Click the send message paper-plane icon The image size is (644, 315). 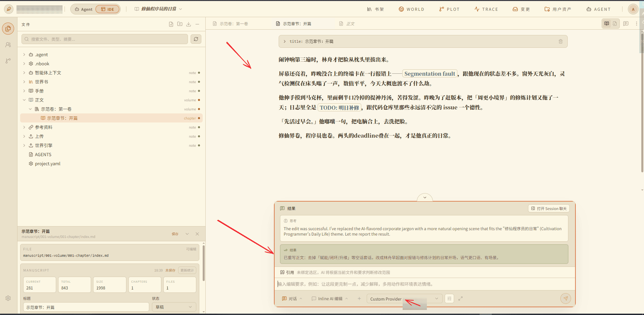pyautogui.click(x=566, y=299)
